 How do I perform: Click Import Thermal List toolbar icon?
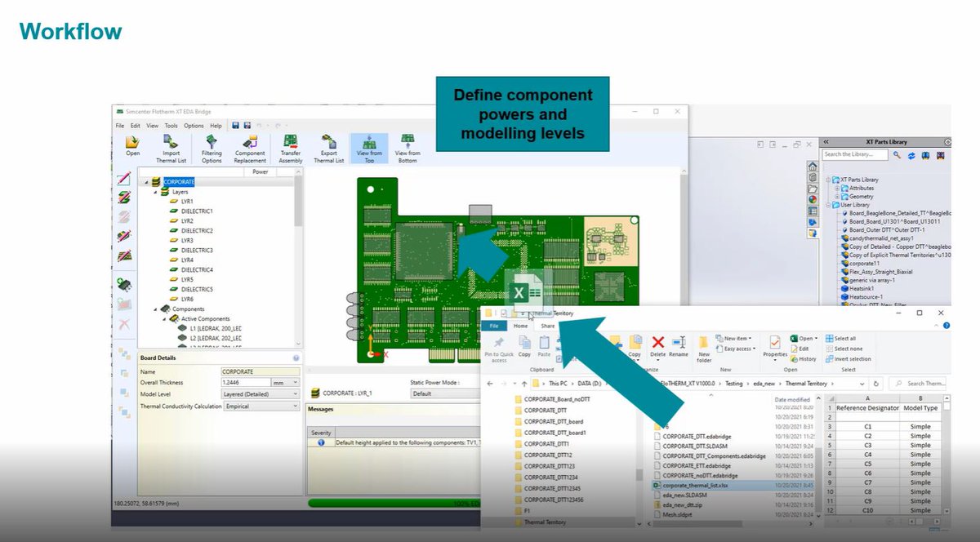tap(171, 142)
